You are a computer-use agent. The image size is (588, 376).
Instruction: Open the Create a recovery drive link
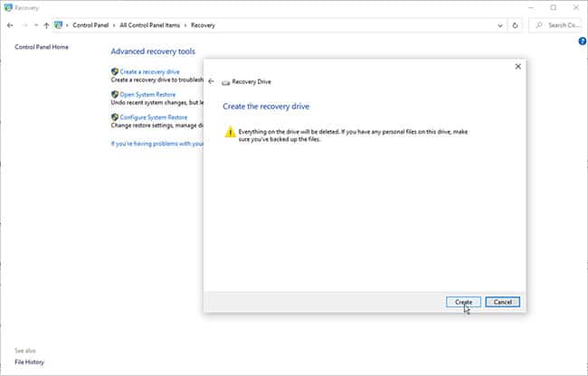tap(149, 71)
